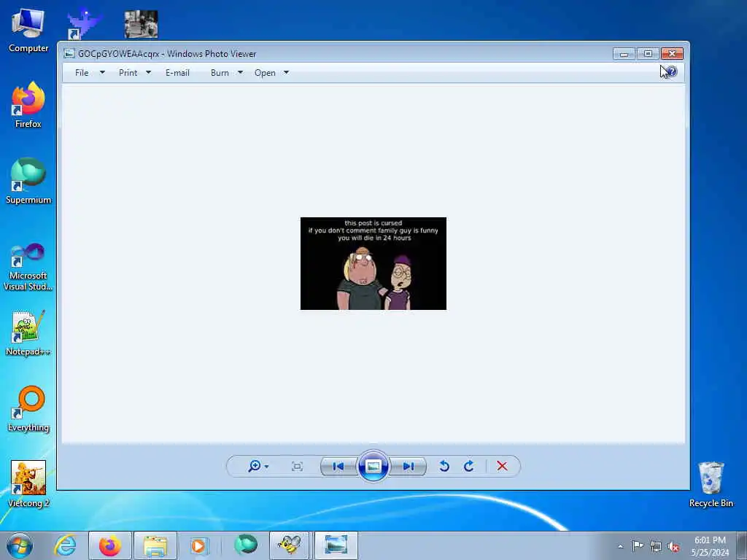Screen dimensions: 747x560
Task: Delete the picture with red X
Action: tap(502, 466)
